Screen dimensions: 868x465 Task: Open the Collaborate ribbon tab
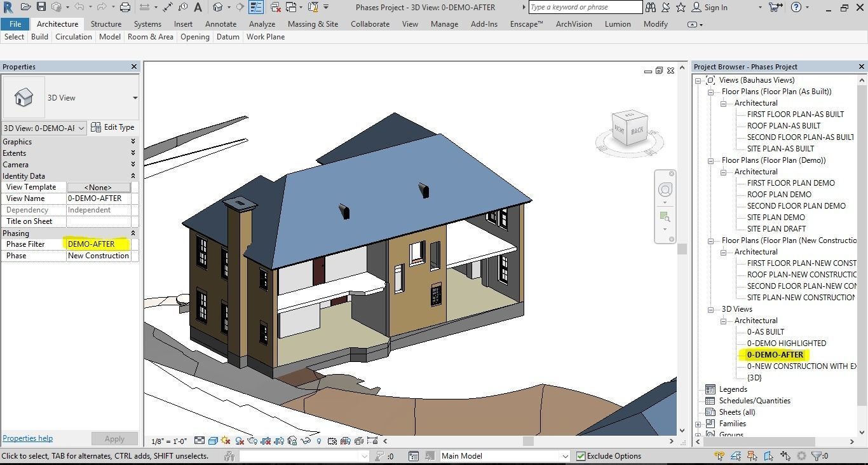pos(370,24)
